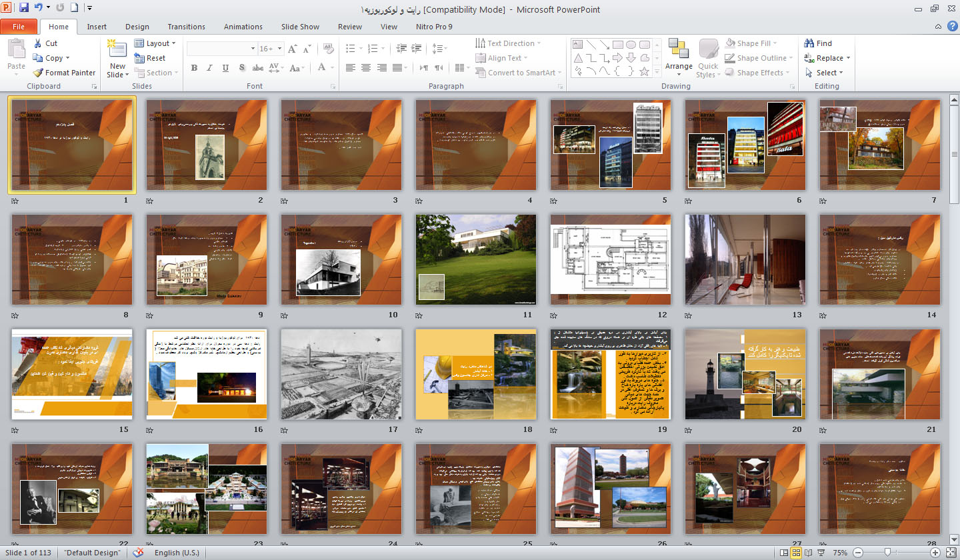
Task: Click the zoom slider handle
Action: 887,553
